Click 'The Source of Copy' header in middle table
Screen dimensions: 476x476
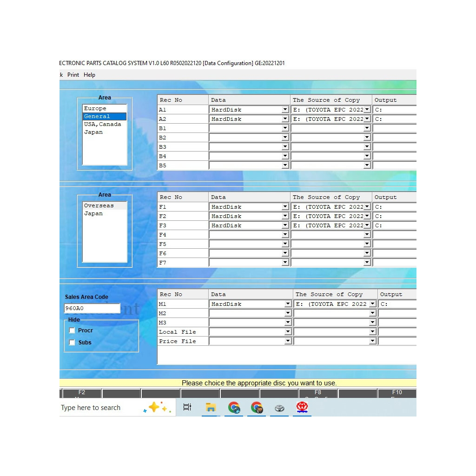(331, 197)
